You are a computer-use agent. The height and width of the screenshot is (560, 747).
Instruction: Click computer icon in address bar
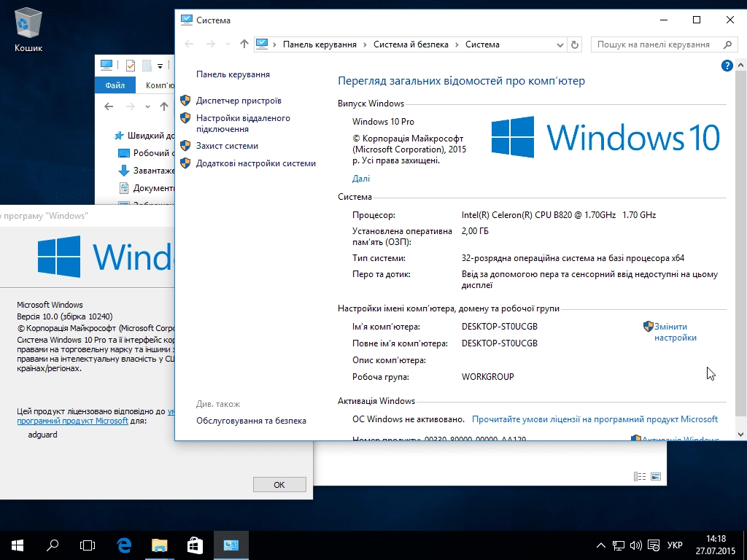point(262,44)
